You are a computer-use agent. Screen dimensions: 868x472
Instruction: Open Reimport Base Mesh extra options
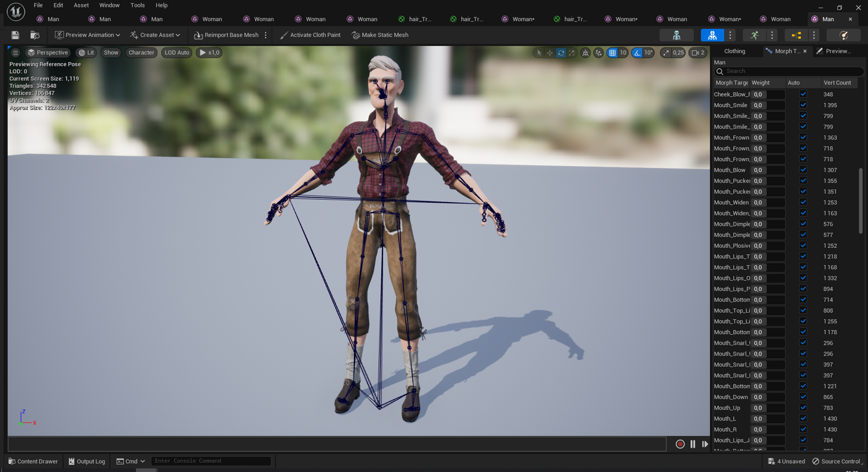click(266, 35)
